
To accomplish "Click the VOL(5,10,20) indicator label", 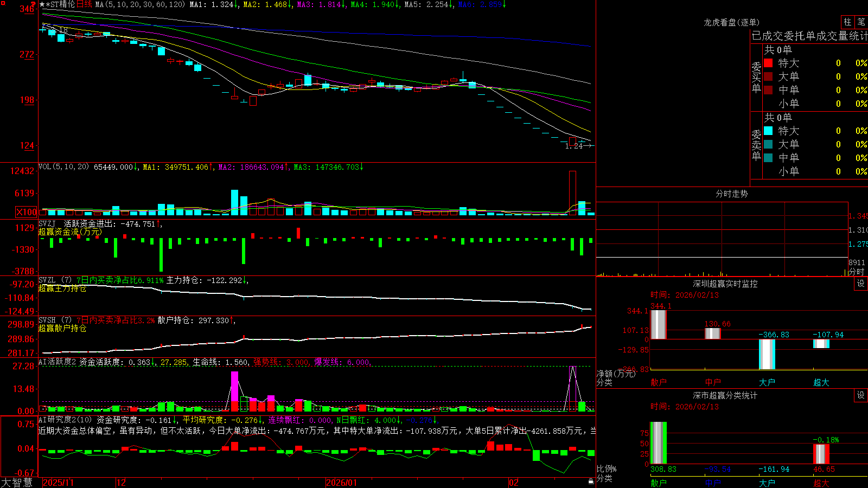I will coord(63,167).
